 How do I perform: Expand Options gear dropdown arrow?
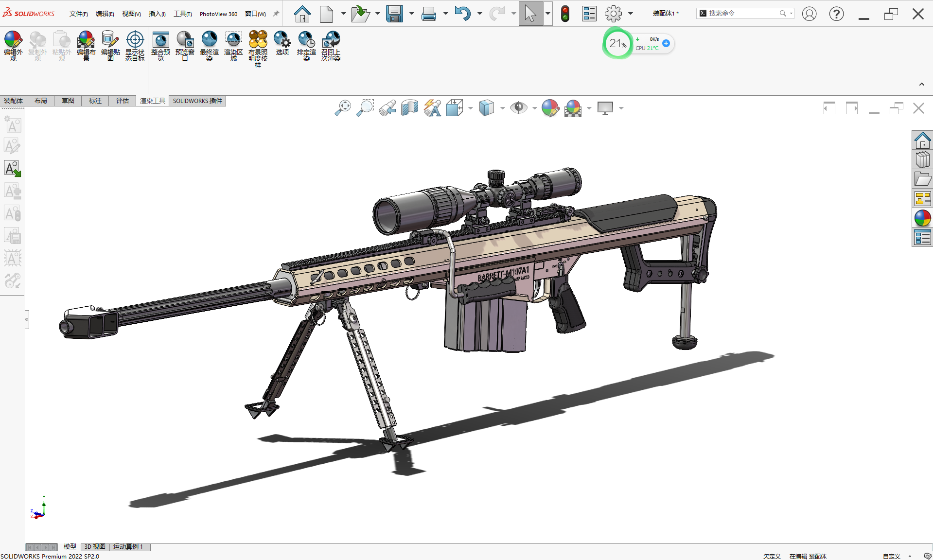[x=631, y=14]
